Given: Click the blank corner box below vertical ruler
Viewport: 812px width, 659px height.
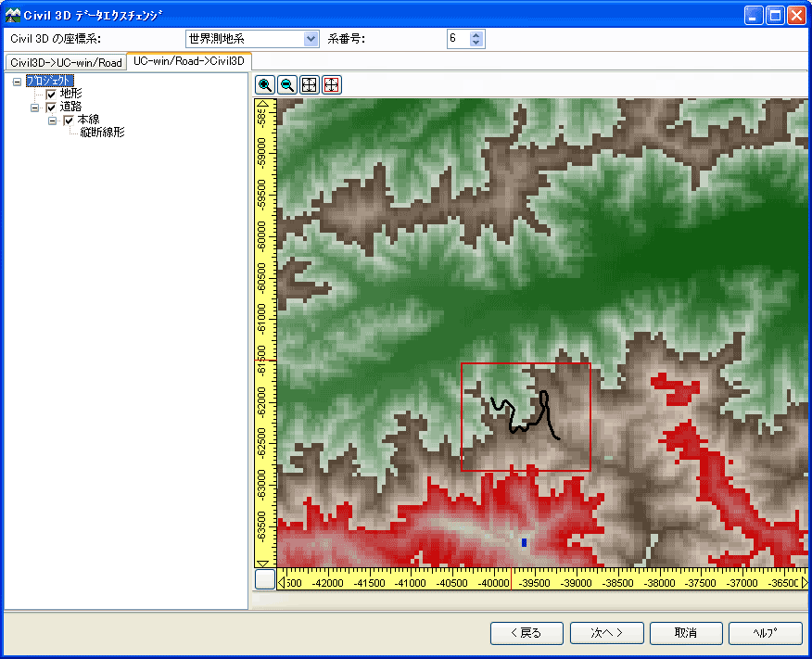Looking at the screenshot, I should pyautogui.click(x=265, y=579).
